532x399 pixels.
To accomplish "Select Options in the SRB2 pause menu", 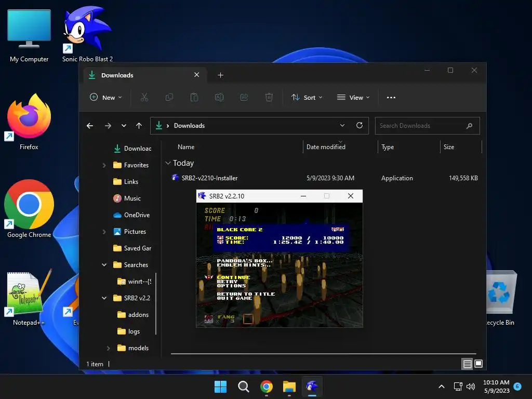I will 231,286.
